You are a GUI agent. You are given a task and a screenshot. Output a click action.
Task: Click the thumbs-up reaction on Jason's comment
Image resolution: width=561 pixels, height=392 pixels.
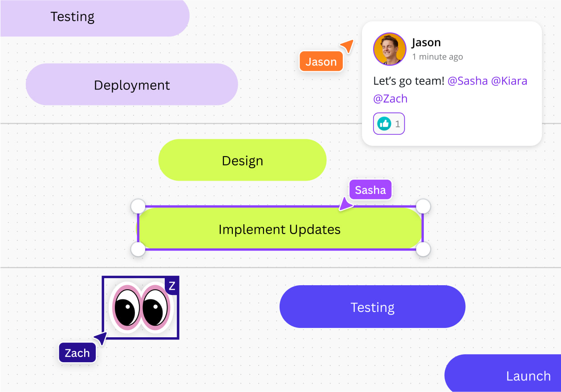[x=388, y=124]
